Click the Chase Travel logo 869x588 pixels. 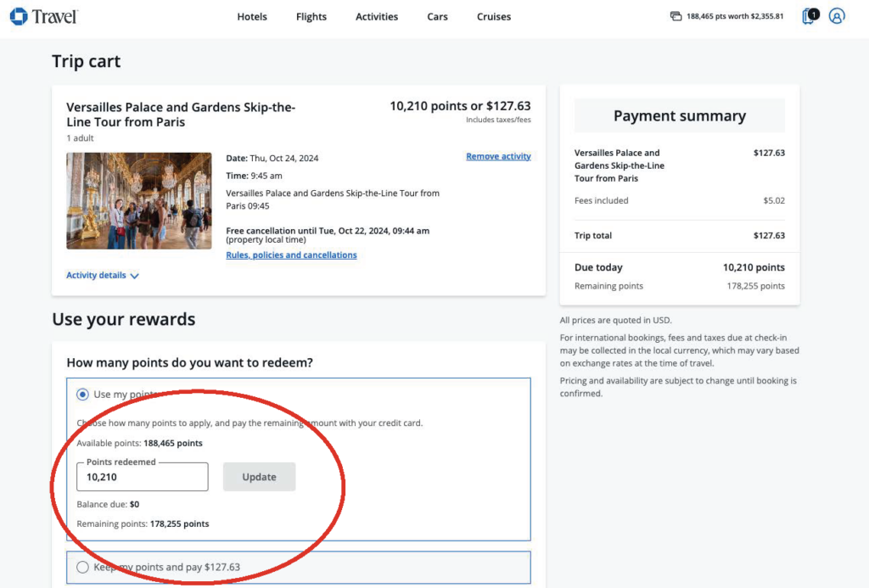coord(43,16)
